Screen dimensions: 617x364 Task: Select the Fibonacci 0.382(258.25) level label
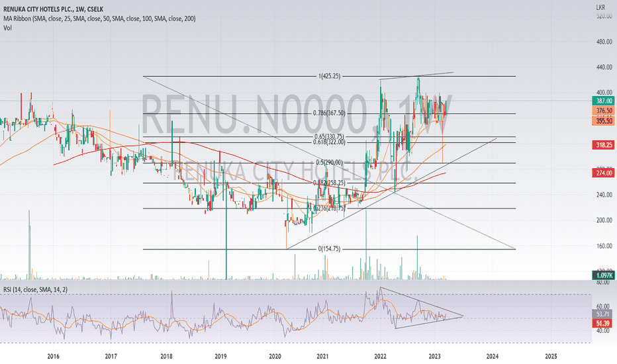[x=329, y=183]
